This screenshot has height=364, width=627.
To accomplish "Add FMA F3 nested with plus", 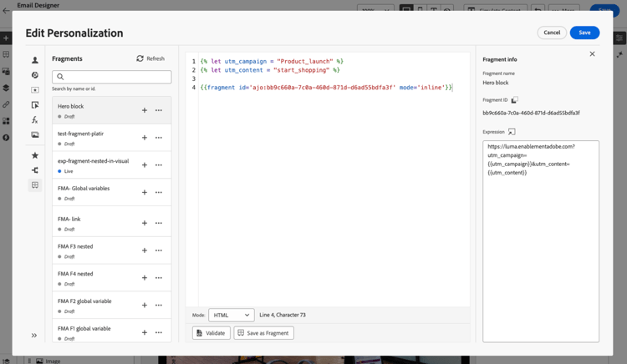I will (145, 250).
